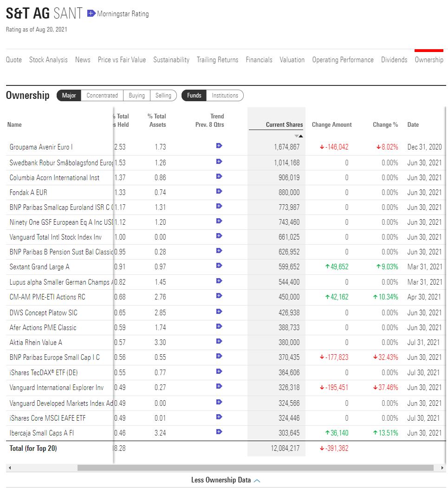Viewport: 448px width, 488px height.
Task: Click trend arrow for iShares TecDAX ETF (DE)
Action: pyautogui.click(x=218, y=372)
